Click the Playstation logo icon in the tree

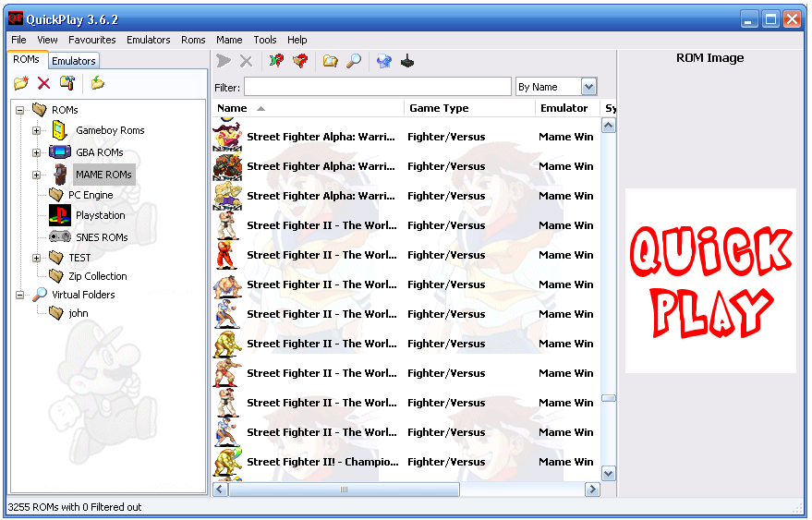pyautogui.click(x=60, y=215)
